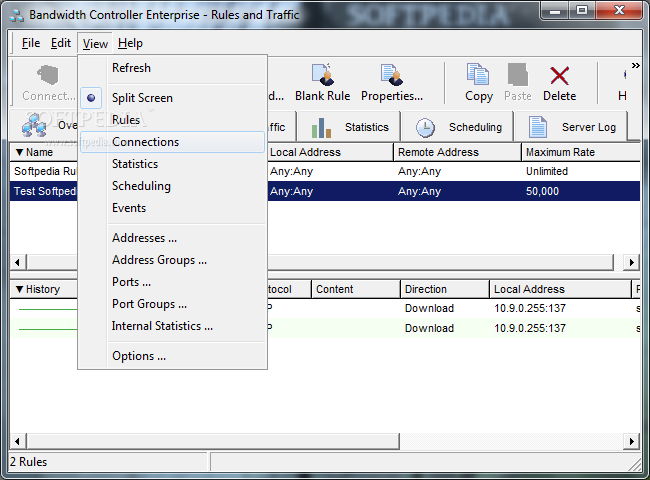Click Local Address header in connections pane
The height and width of the screenshot is (480, 650).
point(560,289)
